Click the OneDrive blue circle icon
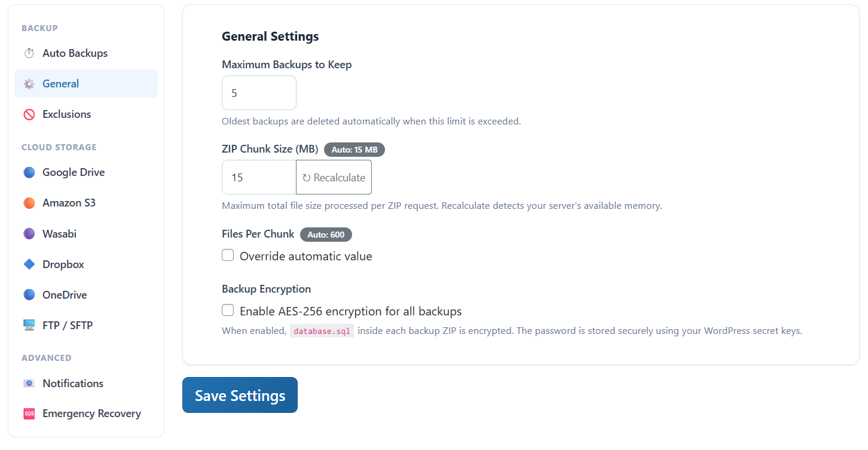This screenshot has height=450, width=868. pos(29,295)
